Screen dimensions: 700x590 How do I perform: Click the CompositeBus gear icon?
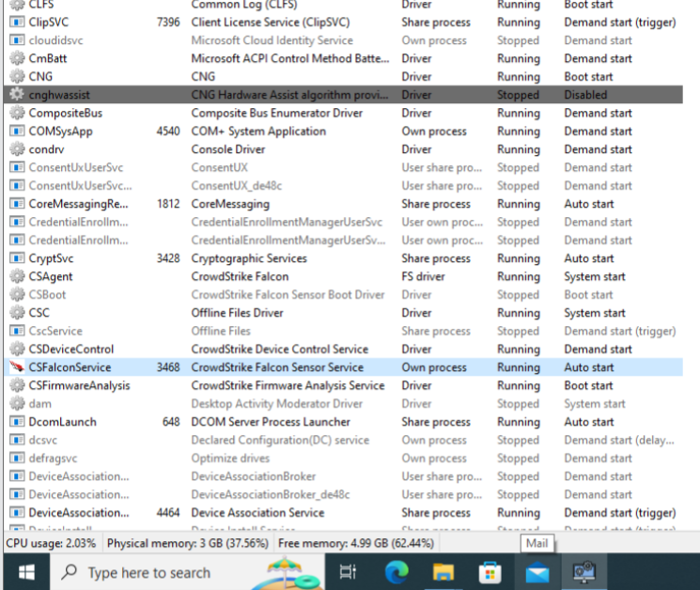click(17, 113)
